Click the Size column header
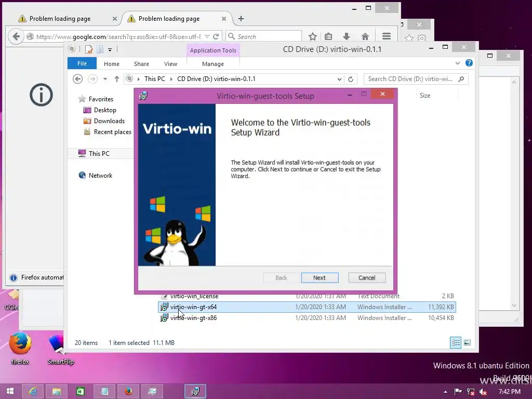 pos(425,96)
